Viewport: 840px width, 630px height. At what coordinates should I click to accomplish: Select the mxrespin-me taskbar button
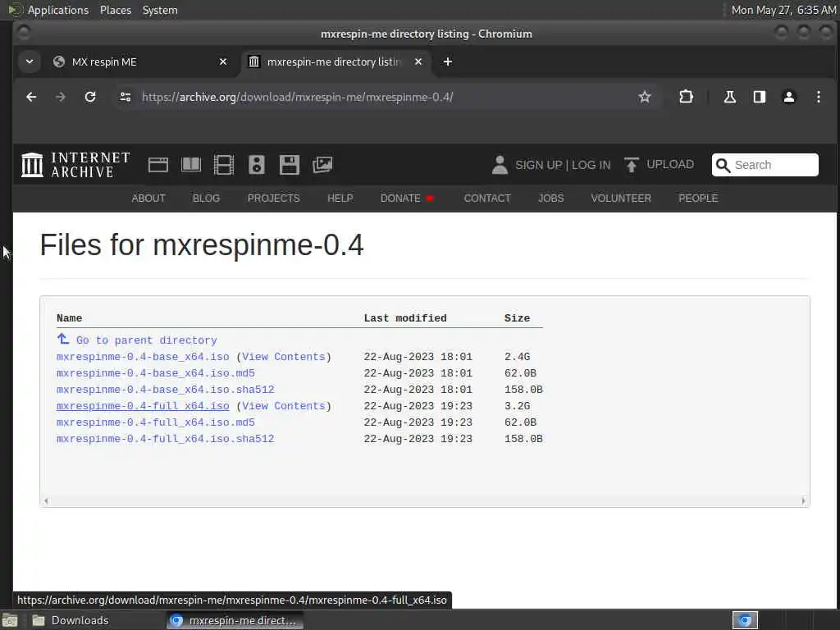(x=235, y=620)
